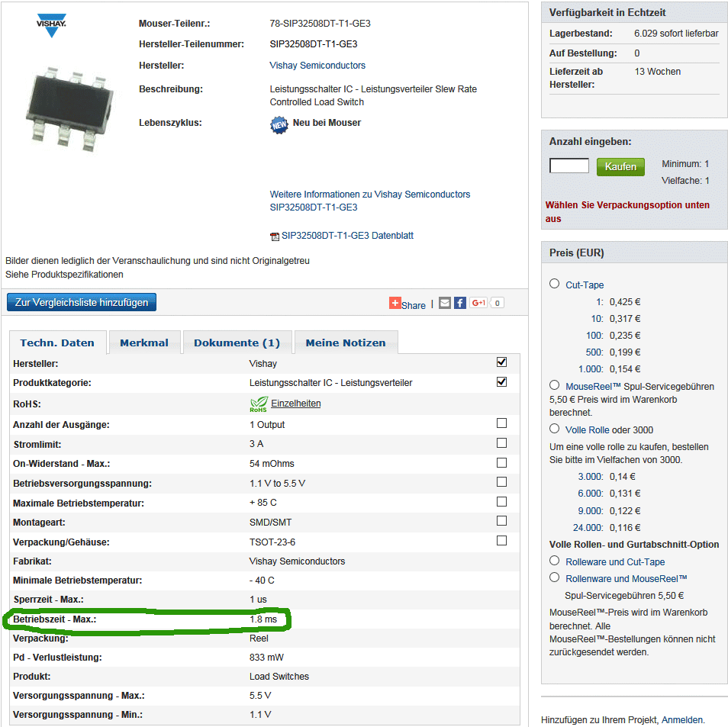Focus the Anzahl quantity input field

click(x=569, y=166)
